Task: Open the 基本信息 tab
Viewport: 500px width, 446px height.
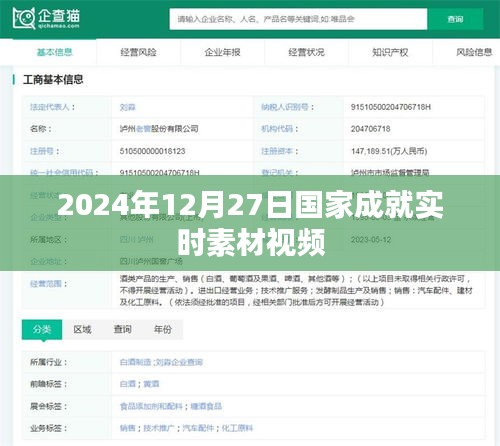Action: point(55,52)
